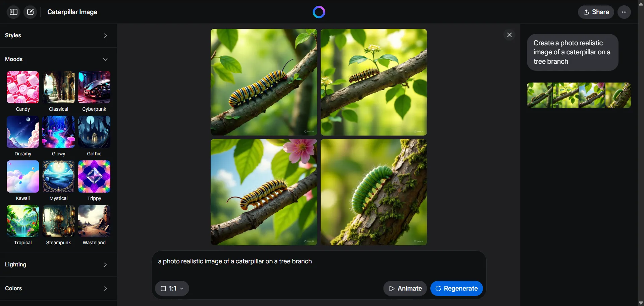Start a new image creation
Screen dimensions: 644x306
click(x=30, y=12)
